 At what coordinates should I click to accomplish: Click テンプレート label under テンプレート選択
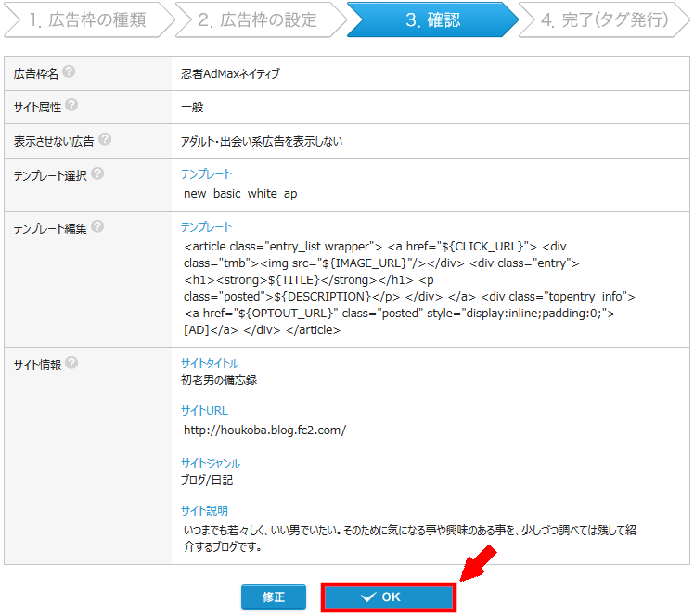[x=206, y=174]
